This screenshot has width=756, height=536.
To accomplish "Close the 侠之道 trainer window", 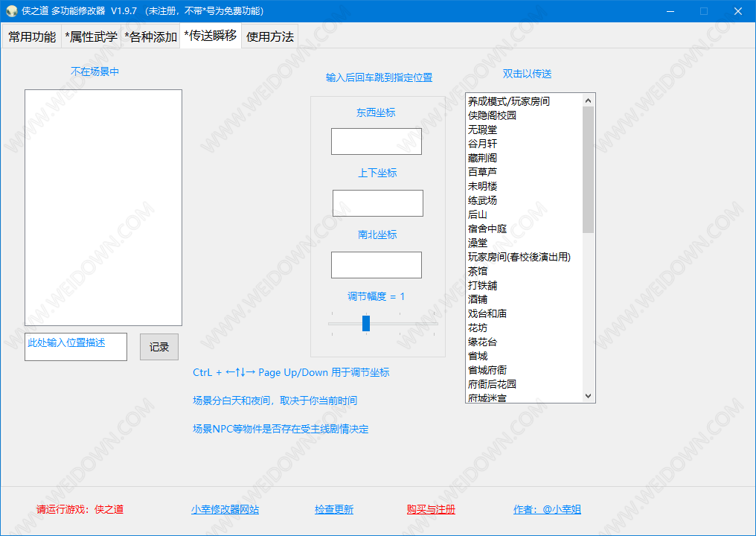I will pos(737,11).
